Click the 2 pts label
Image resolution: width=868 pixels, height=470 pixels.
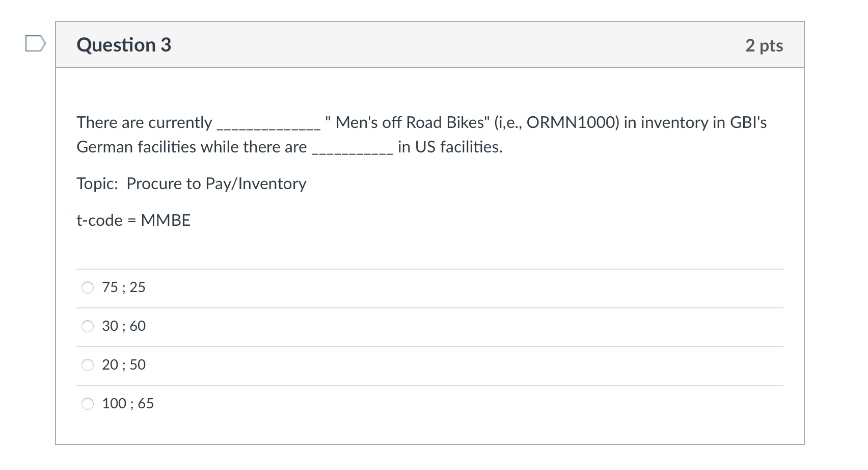tap(765, 45)
